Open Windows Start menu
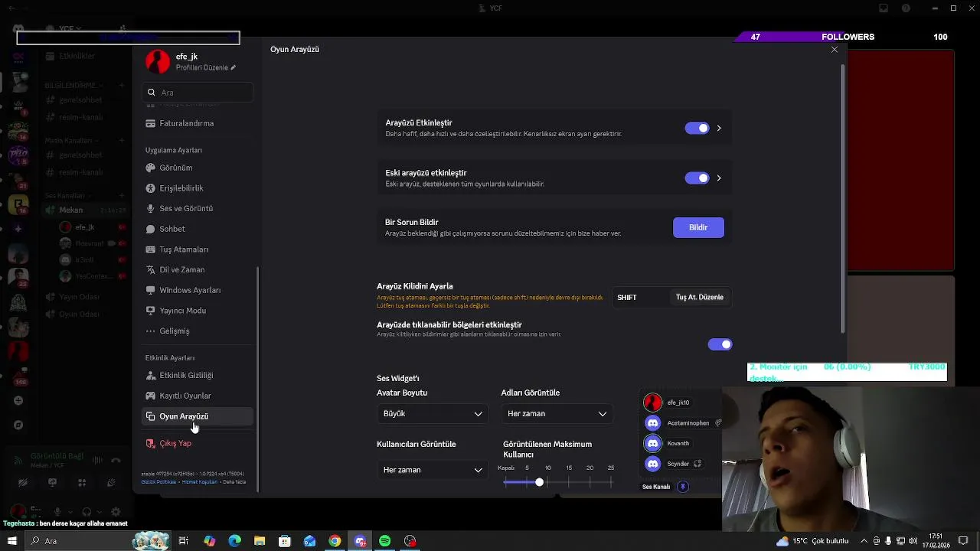This screenshot has width=980, height=551. [12, 541]
